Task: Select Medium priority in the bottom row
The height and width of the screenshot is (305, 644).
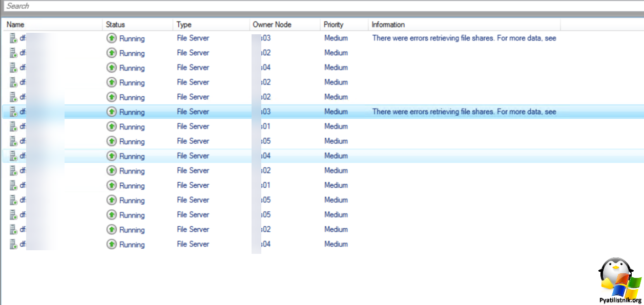Action: [336, 244]
